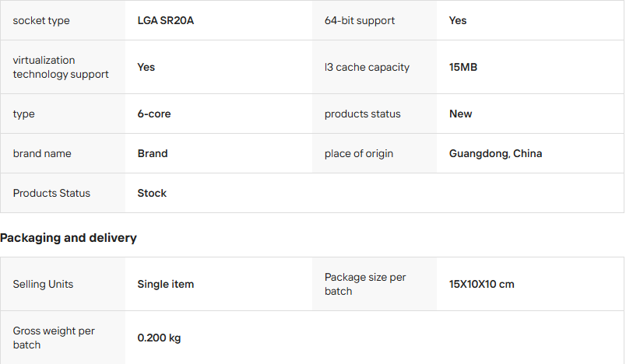Click the "LGA SR20A" socket value
Viewport: 626px width, 364px height.
[x=165, y=20]
